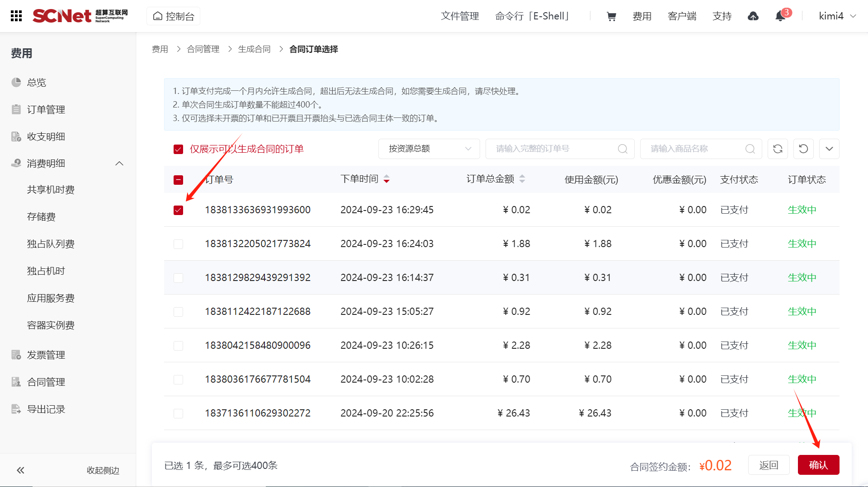Sort by 下单时间 column arrows

click(387, 179)
